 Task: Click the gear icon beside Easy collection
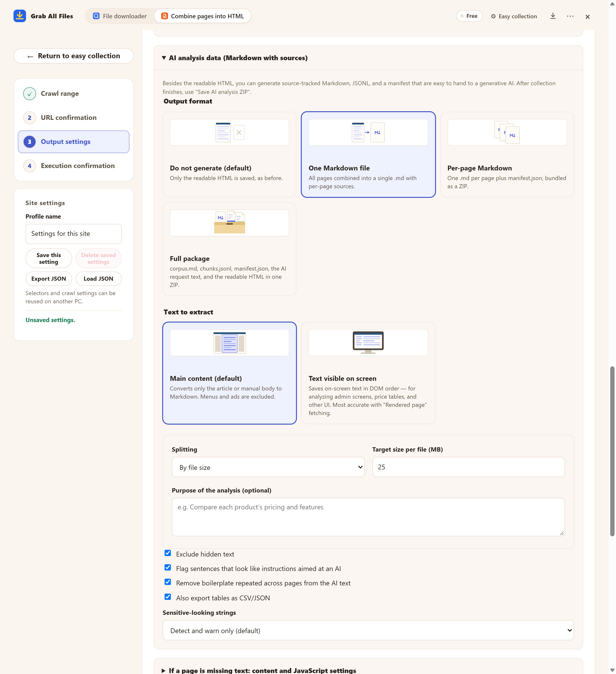[493, 16]
